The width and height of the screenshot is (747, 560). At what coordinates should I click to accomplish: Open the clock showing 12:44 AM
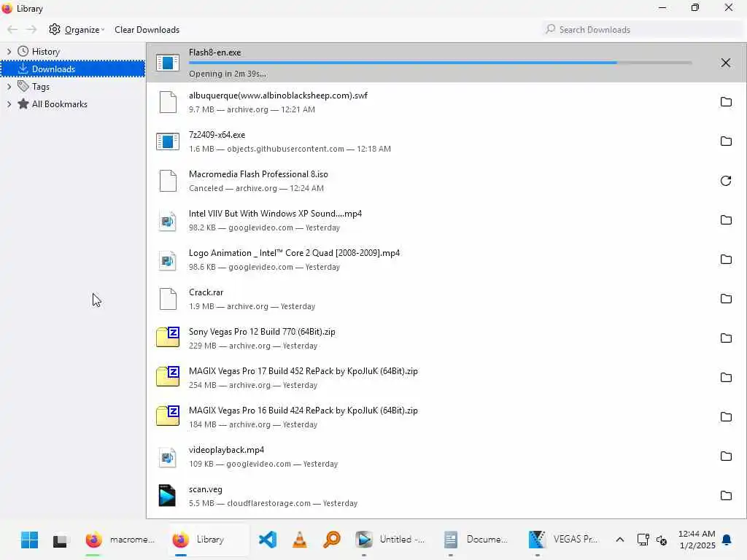(697, 540)
